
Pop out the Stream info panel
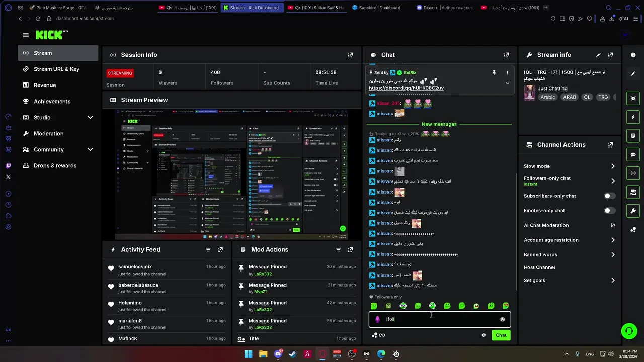click(x=610, y=55)
